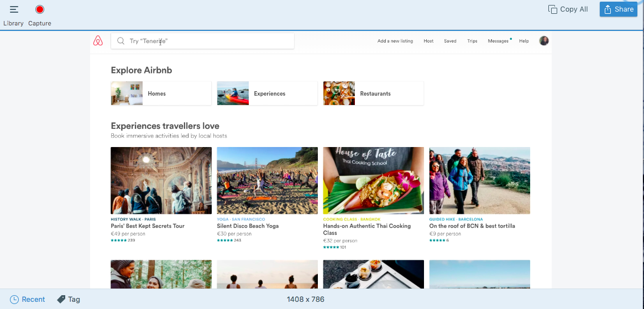Click Paris' Best Kept Secrets Tour title
644x309 pixels.
click(148, 226)
